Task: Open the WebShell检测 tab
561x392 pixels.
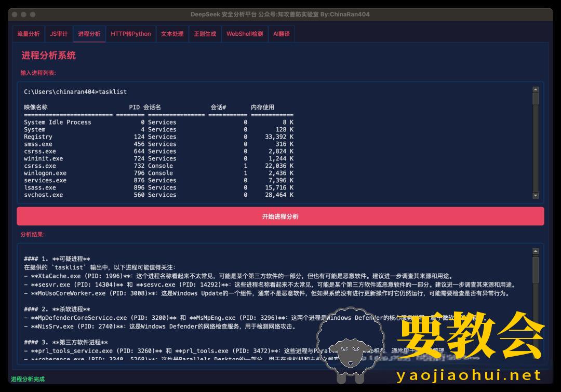Action: pyautogui.click(x=245, y=34)
